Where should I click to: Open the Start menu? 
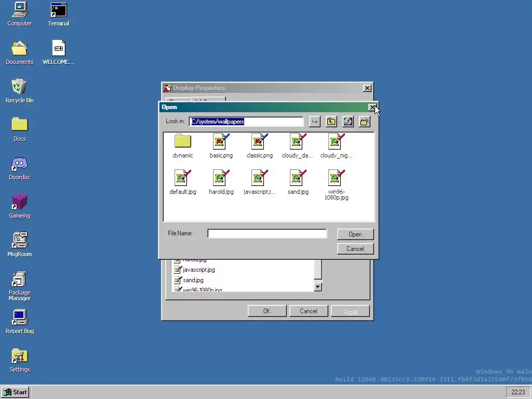(15, 392)
